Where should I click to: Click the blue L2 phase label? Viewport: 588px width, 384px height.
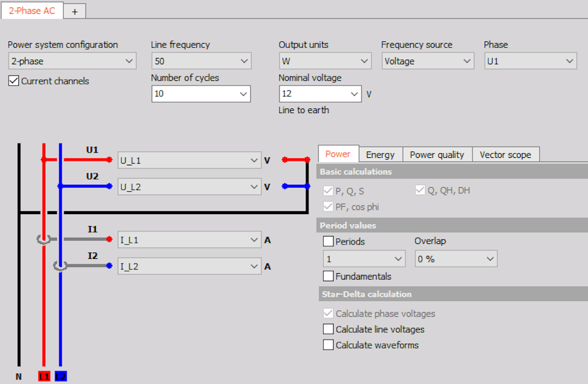[x=61, y=376]
